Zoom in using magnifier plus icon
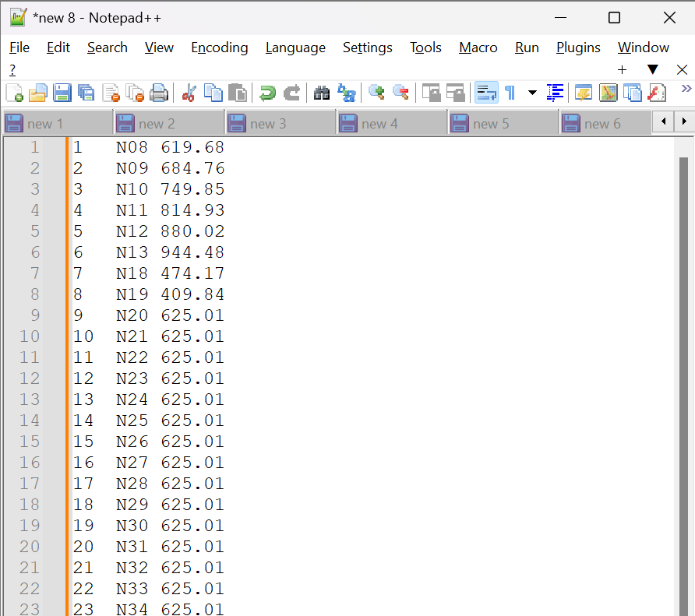695x616 pixels. [377, 92]
